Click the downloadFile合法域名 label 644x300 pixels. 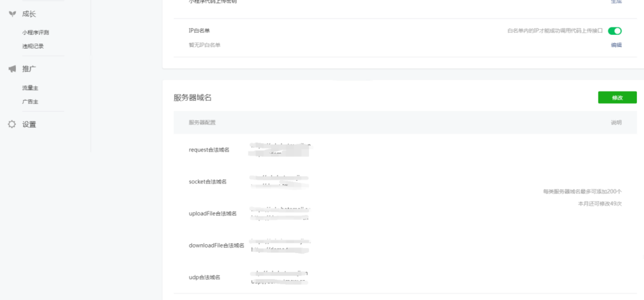217,245
